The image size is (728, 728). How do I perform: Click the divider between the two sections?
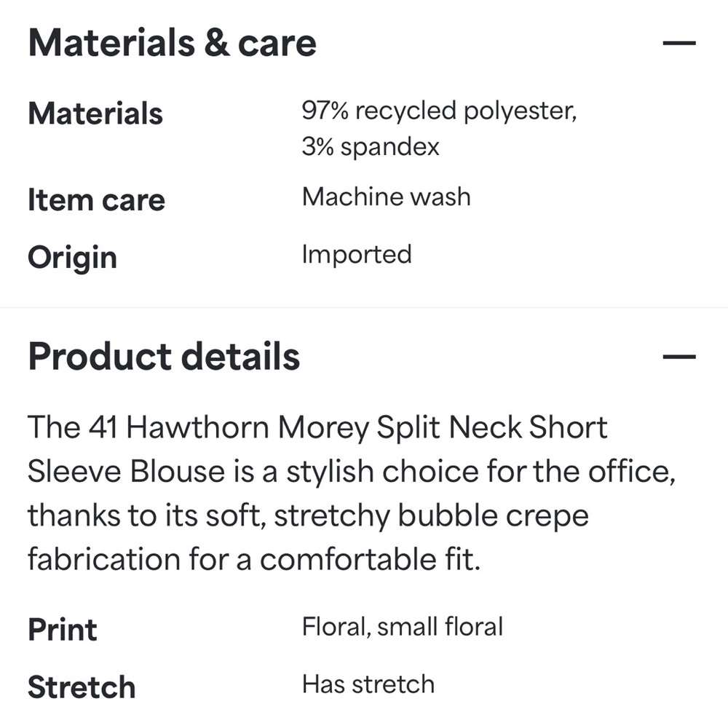click(364, 307)
